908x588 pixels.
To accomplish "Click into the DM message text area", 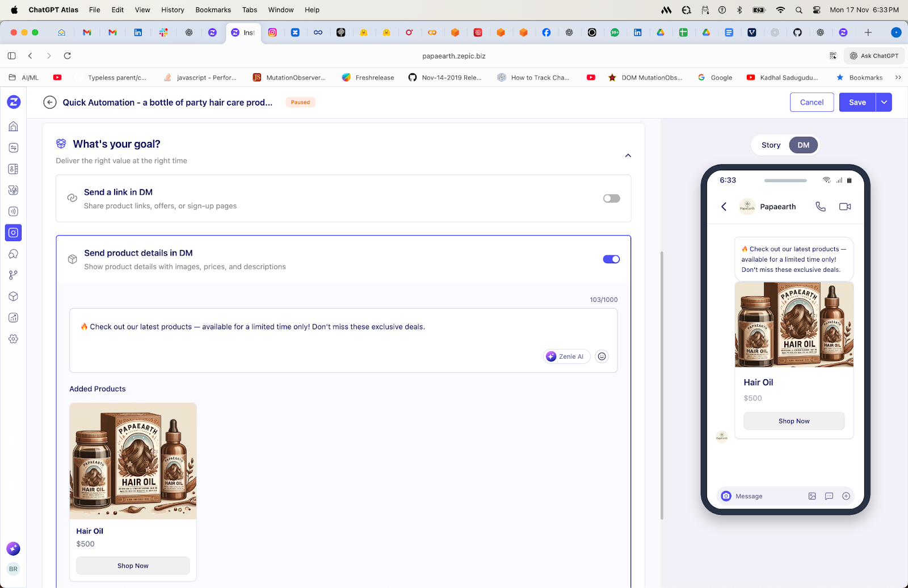I will point(343,341).
